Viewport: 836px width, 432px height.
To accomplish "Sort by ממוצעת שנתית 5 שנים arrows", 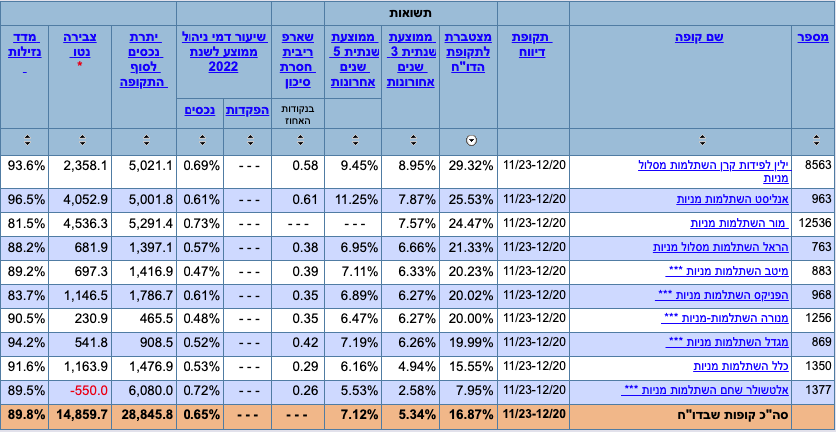I will click(x=355, y=141).
